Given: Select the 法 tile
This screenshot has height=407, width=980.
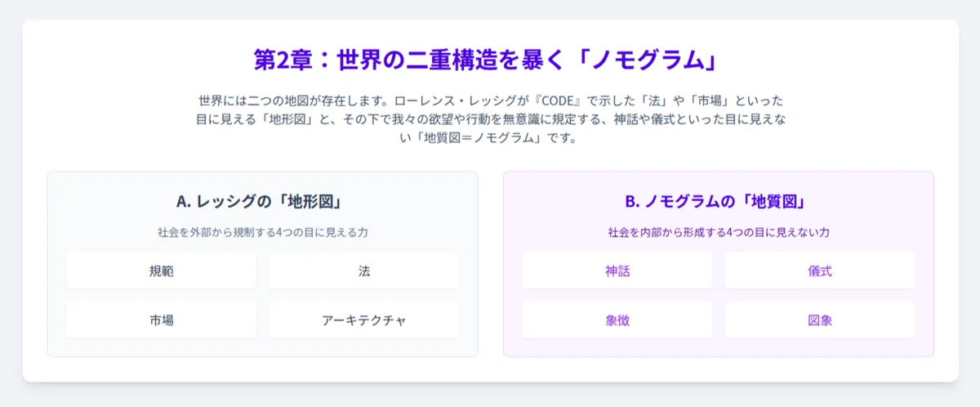Looking at the screenshot, I should click(x=363, y=271).
